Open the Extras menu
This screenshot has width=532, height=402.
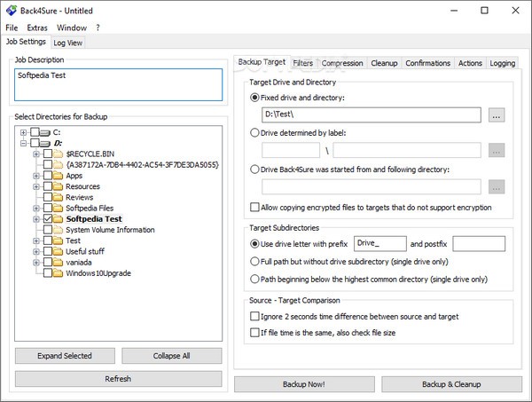click(x=37, y=28)
